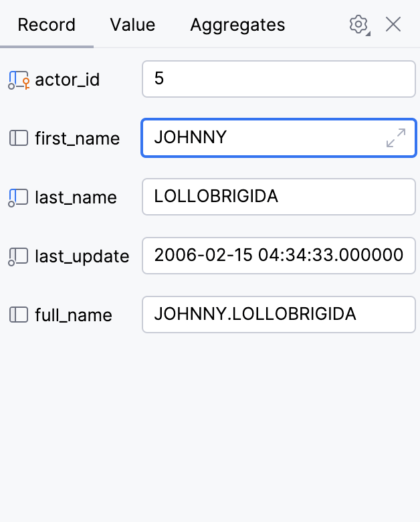Select the last_update column label

tap(82, 256)
